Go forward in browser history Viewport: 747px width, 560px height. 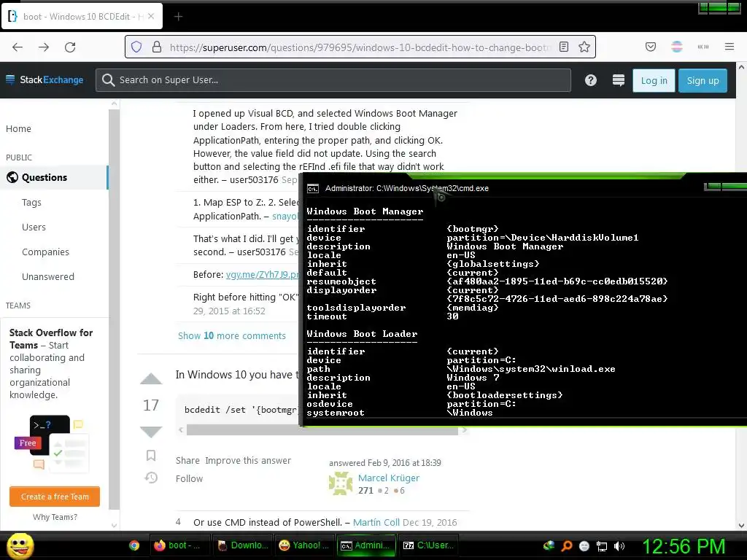44,47
